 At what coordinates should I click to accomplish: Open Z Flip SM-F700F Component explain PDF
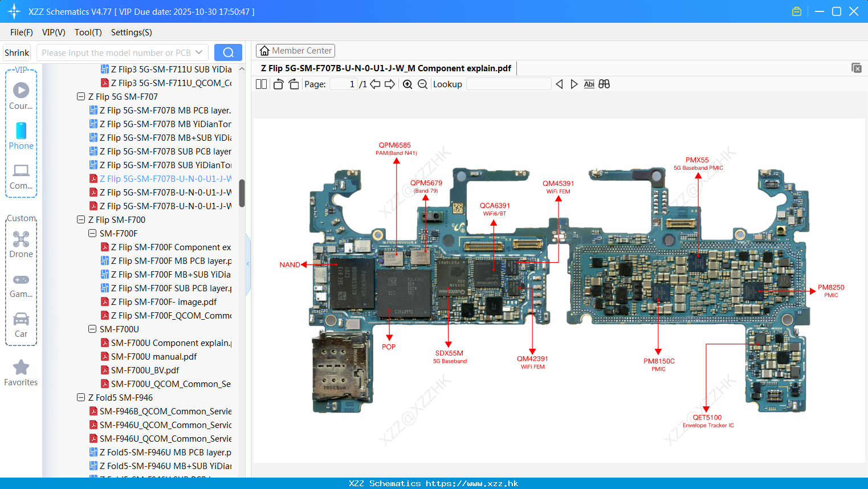click(x=166, y=247)
